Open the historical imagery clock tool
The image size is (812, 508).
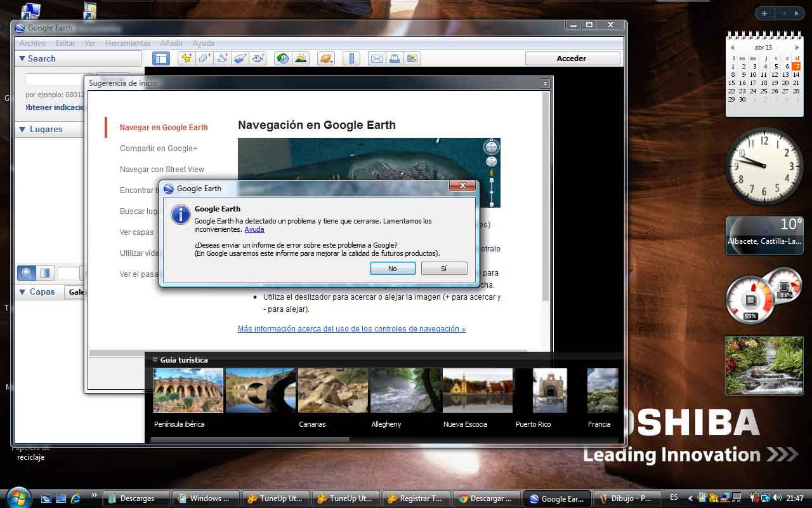283,58
